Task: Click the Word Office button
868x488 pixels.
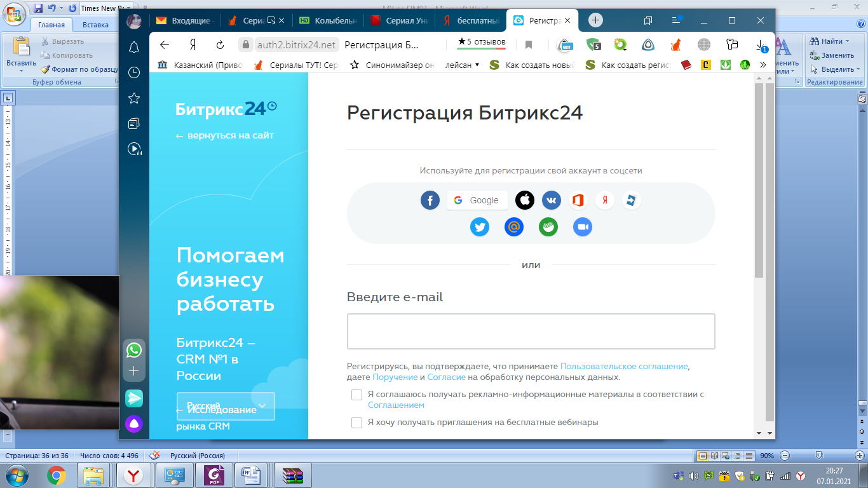Action: coord(13,14)
